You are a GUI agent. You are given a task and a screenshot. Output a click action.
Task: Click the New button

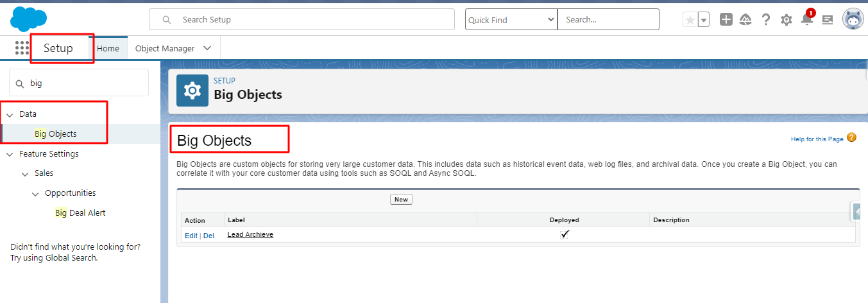click(401, 200)
